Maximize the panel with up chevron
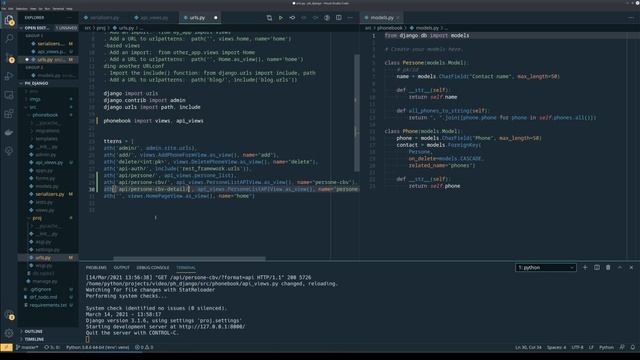 point(620,267)
